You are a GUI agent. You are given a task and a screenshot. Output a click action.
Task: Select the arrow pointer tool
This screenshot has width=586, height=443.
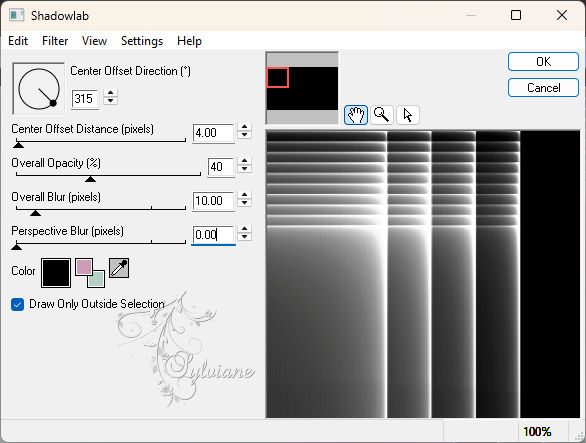coord(407,115)
